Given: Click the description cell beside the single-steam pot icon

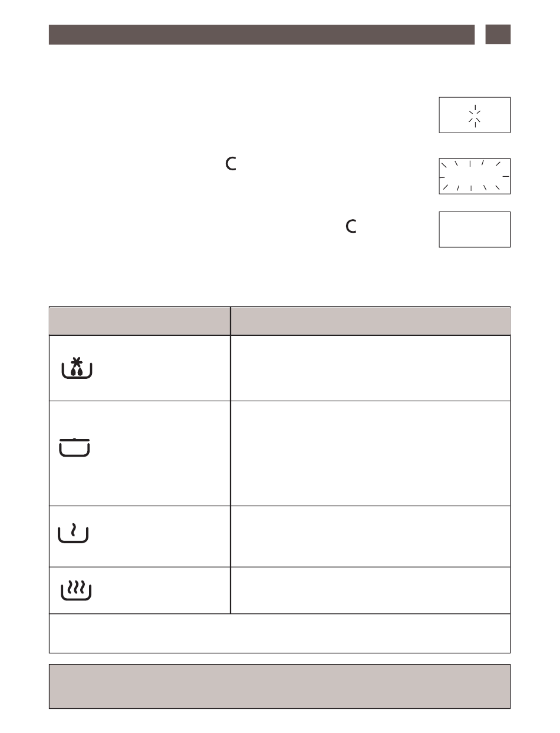Looking at the screenshot, I should 370,536.
